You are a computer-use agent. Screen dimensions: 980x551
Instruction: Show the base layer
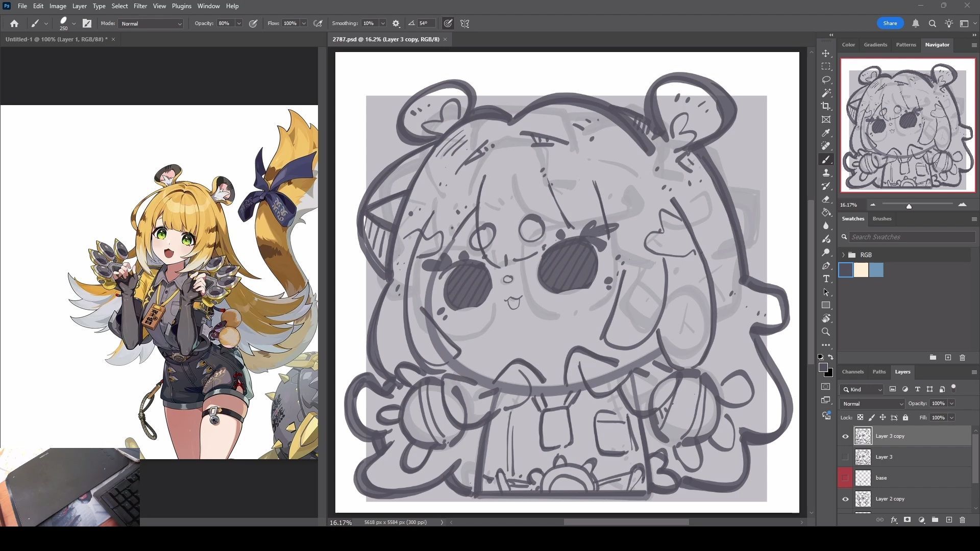tap(845, 478)
